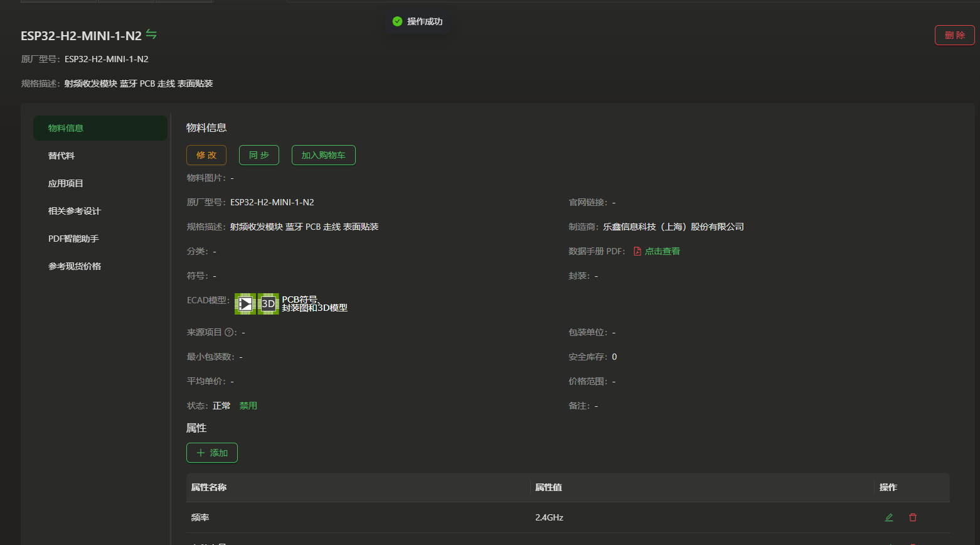980x545 pixels.
Task: Click the PDF file icon beside 点击查看
Action: (x=637, y=251)
